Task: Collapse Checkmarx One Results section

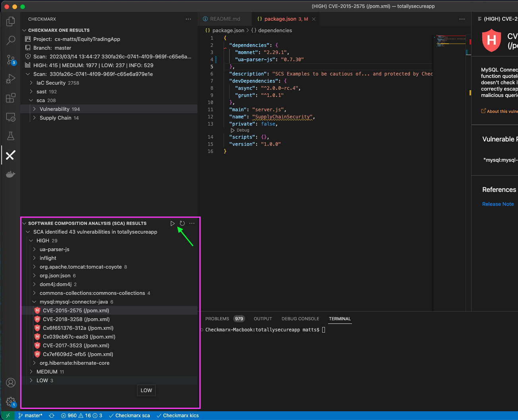Action: click(24, 30)
